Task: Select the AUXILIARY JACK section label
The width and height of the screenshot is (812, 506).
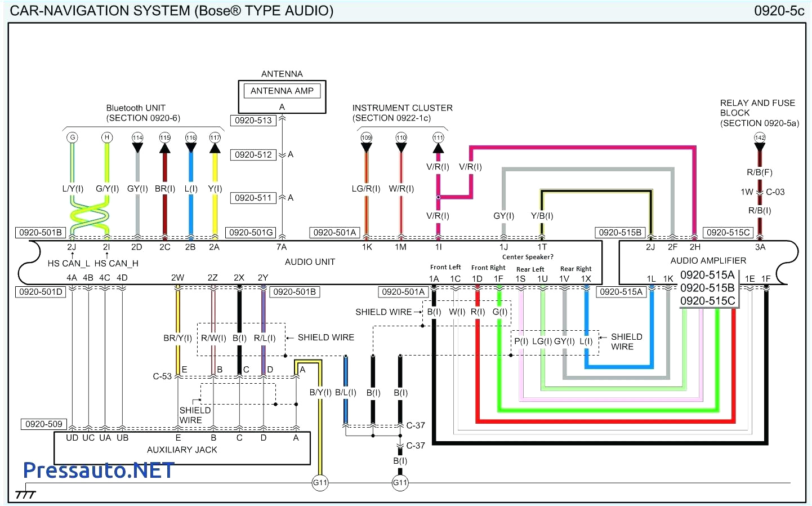Action: tap(182, 450)
